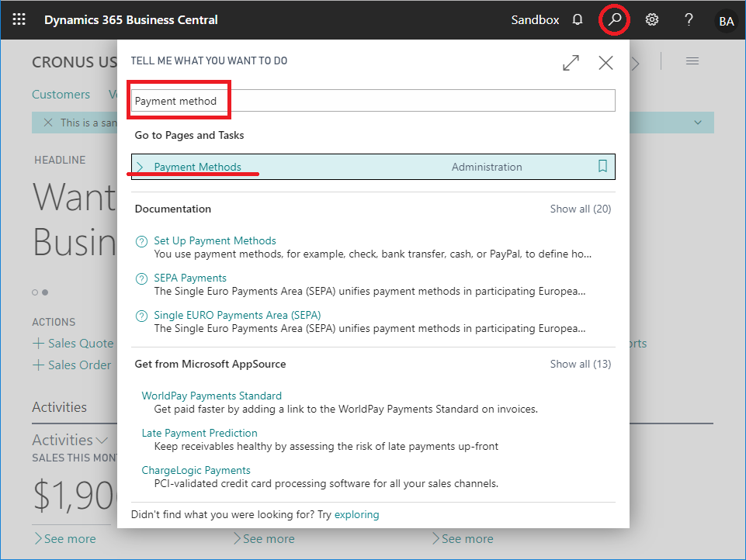Open the app launcher waffle menu
This screenshot has width=746, height=560.
(x=19, y=19)
